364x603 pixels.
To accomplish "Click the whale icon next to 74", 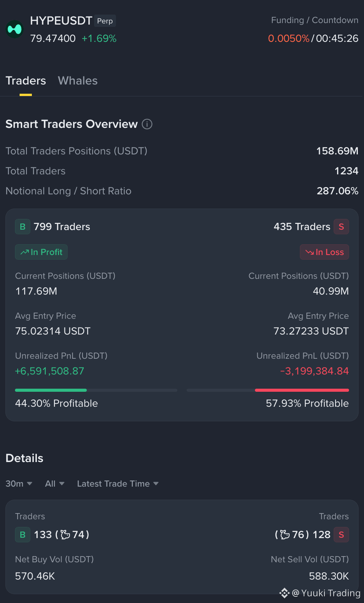I will (65, 535).
